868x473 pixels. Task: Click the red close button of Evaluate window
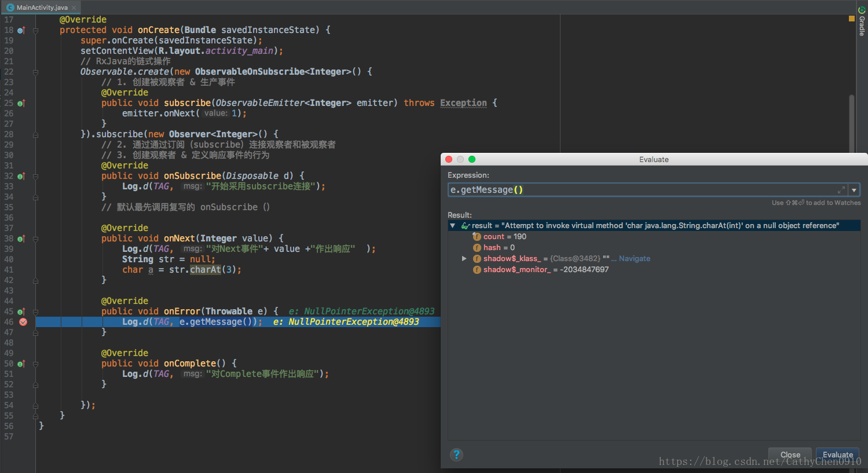(x=449, y=159)
